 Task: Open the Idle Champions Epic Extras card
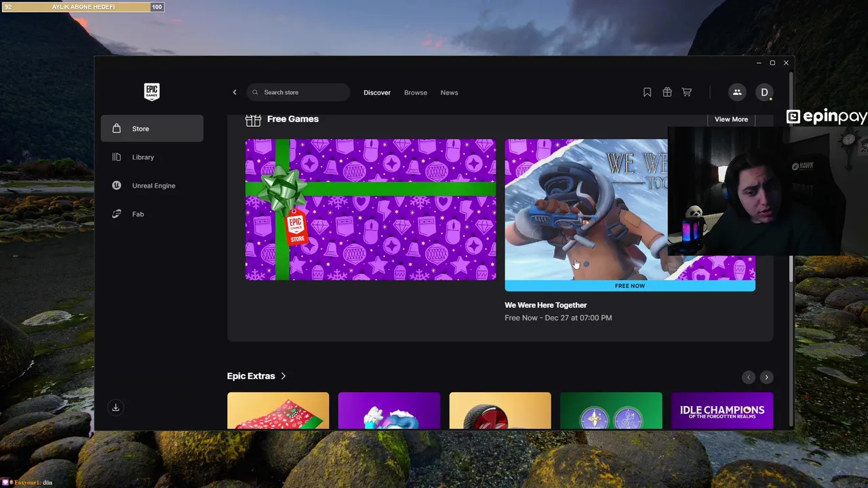[x=722, y=411]
